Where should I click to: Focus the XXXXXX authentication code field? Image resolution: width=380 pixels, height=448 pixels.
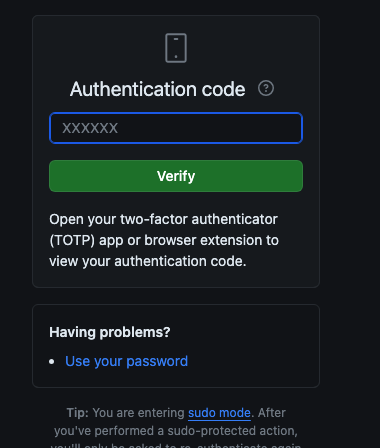click(x=176, y=128)
